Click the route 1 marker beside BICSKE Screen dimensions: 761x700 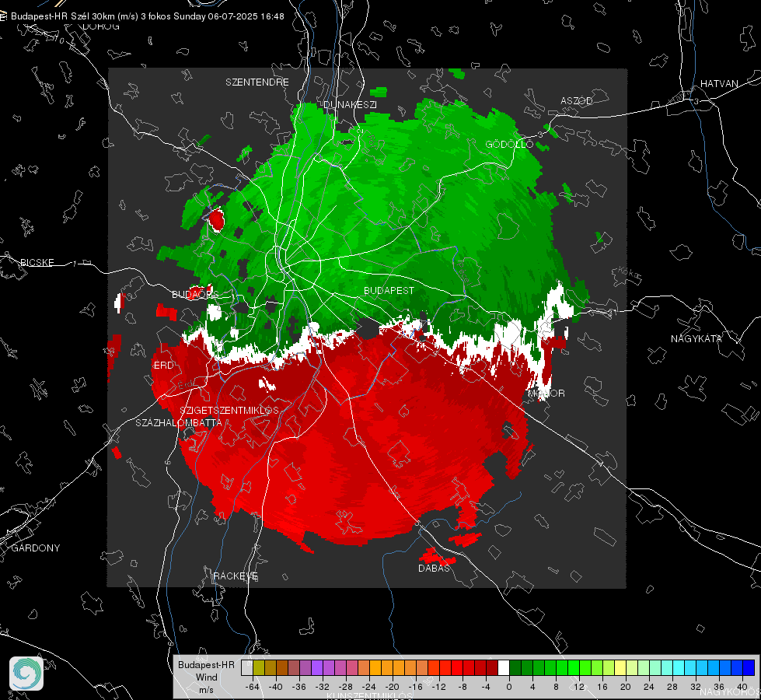click(75, 264)
